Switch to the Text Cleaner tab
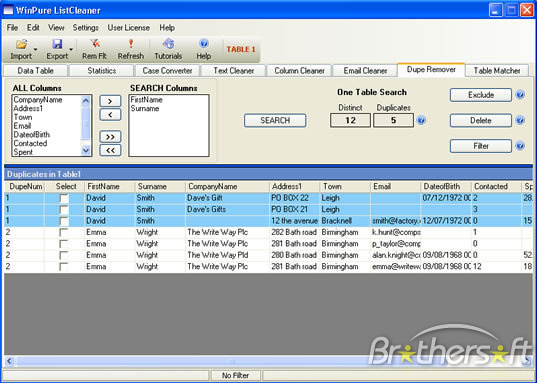Viewport: 537px width, 383px height. (x=234, y=71)
